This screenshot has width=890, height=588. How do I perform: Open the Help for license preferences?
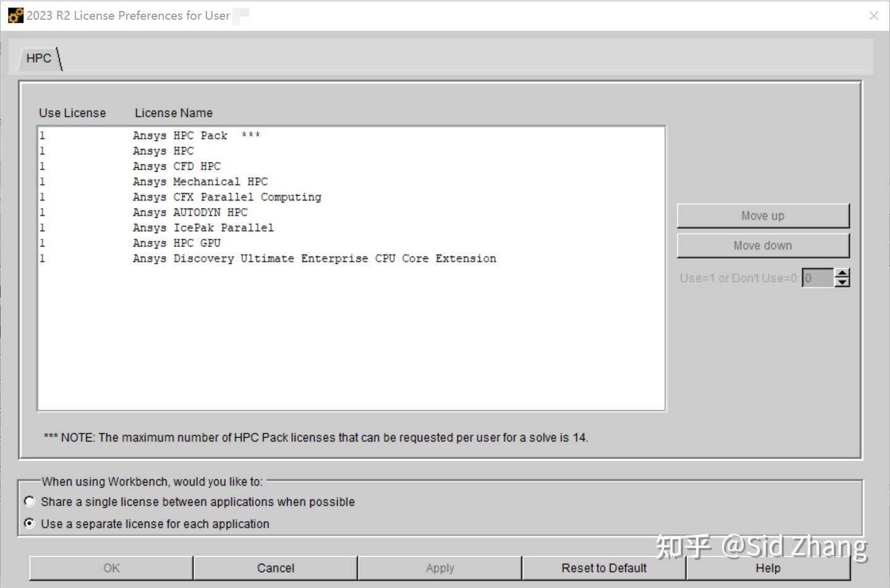click(768, 568)
